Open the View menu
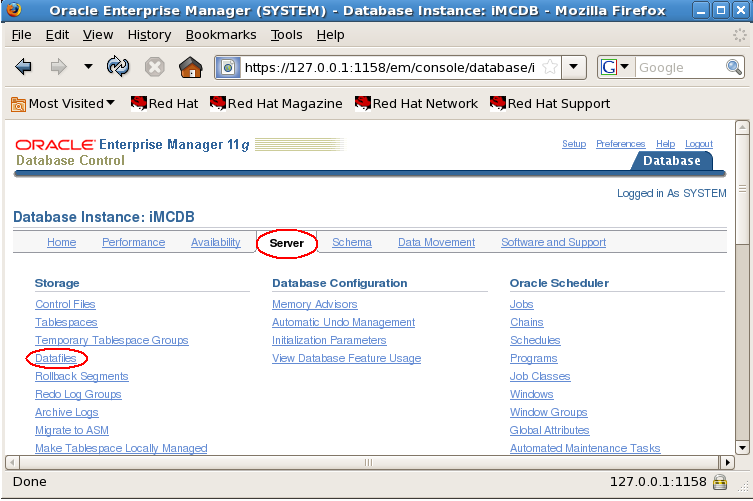753x501 pixels. pos(98,35)
